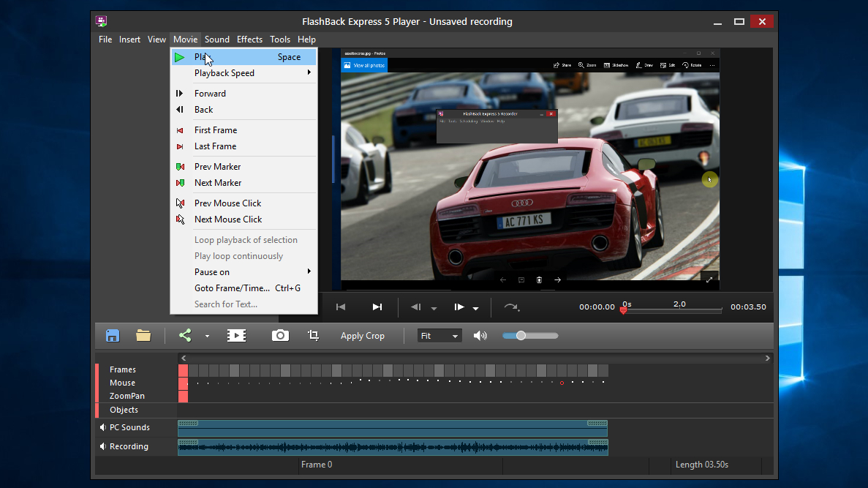868x488 pixels.
Task: Open the folder icon in toolbar
Action: tap(143, 336)
